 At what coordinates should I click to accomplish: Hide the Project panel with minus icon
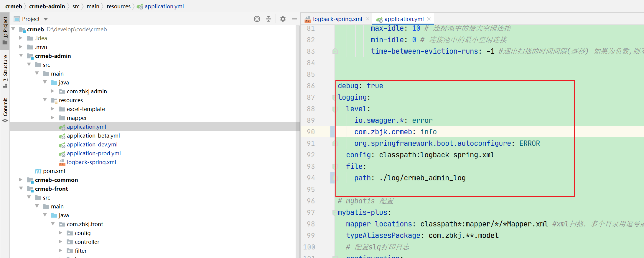click(294, 19)
